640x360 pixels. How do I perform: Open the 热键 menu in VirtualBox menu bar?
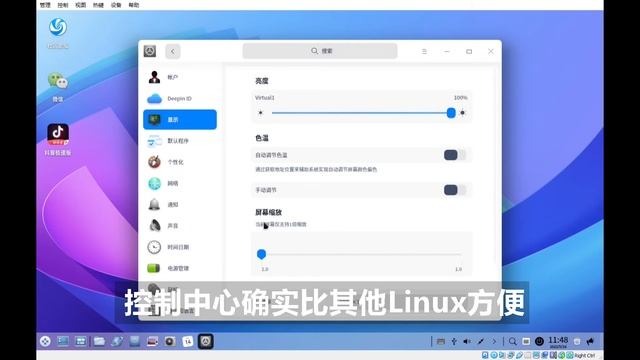tap(98, 5)
